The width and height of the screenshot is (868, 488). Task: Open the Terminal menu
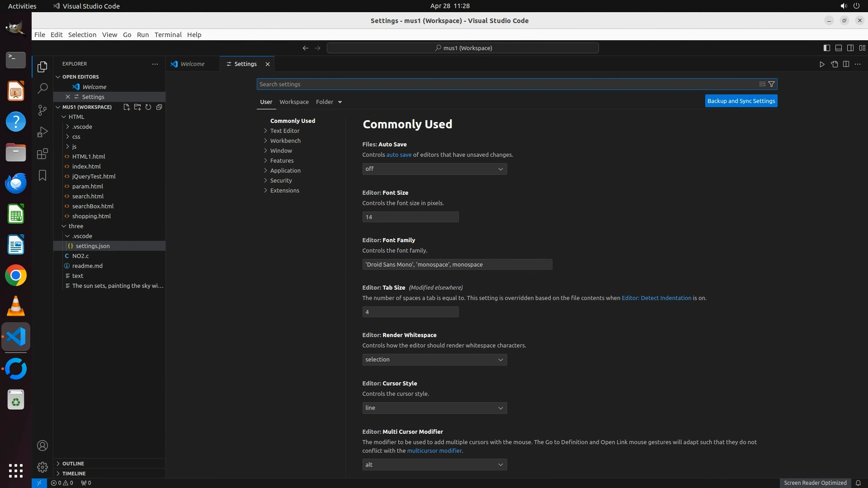(168, 35)
